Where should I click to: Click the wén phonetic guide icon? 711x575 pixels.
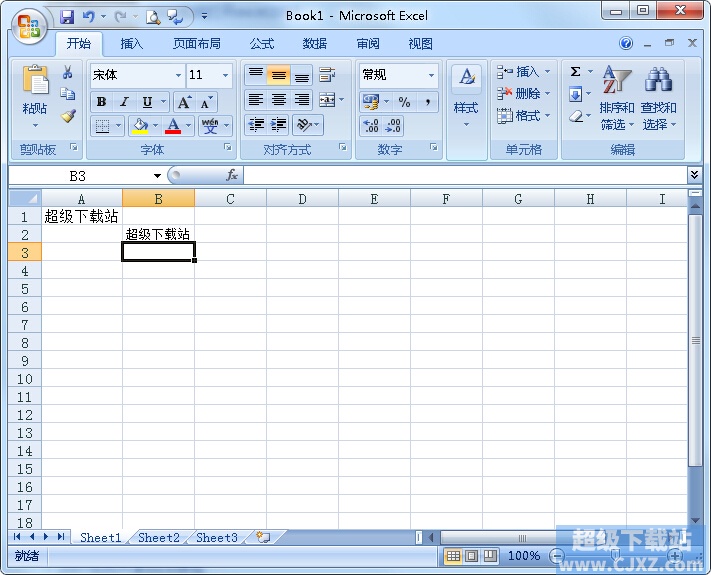(x=210, y=126)
